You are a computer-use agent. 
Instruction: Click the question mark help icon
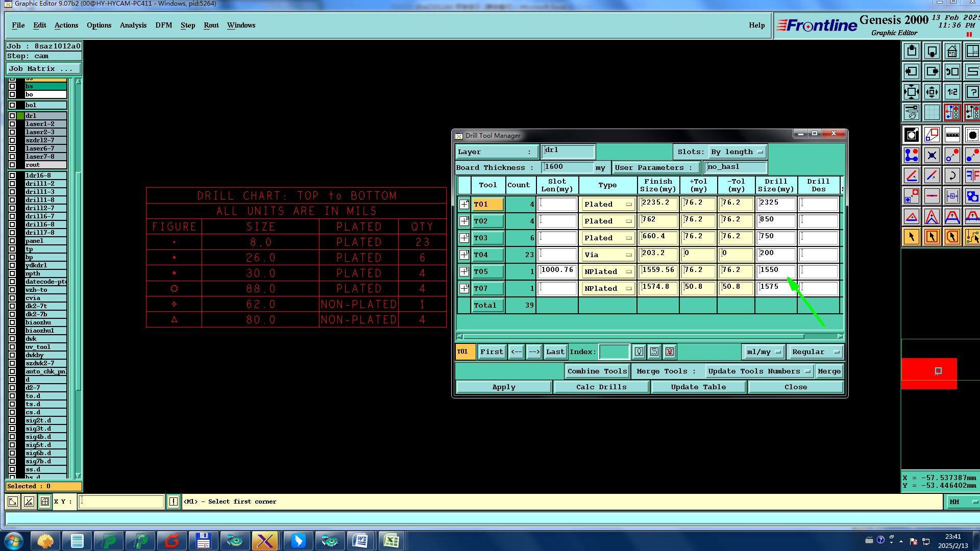click(x=972, y=92)
